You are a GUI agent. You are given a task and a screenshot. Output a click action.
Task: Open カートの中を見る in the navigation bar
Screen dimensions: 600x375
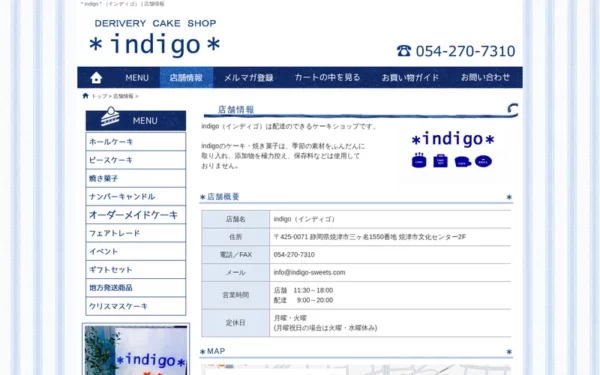[x=328, y=78]
